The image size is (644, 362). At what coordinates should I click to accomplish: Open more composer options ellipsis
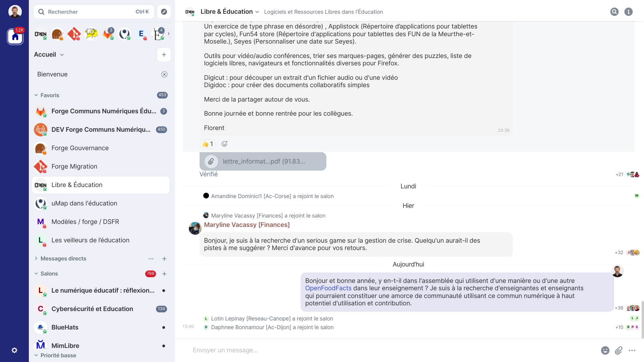click(632, 350)
